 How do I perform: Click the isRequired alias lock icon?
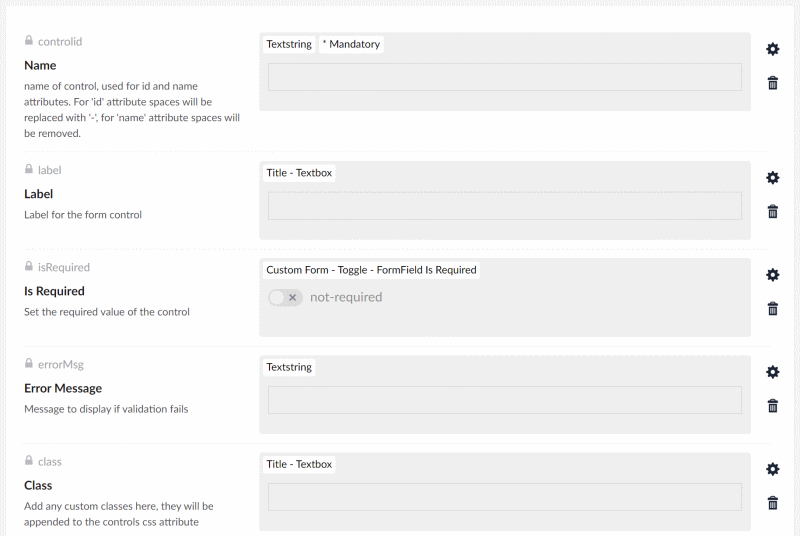[29, 267]
